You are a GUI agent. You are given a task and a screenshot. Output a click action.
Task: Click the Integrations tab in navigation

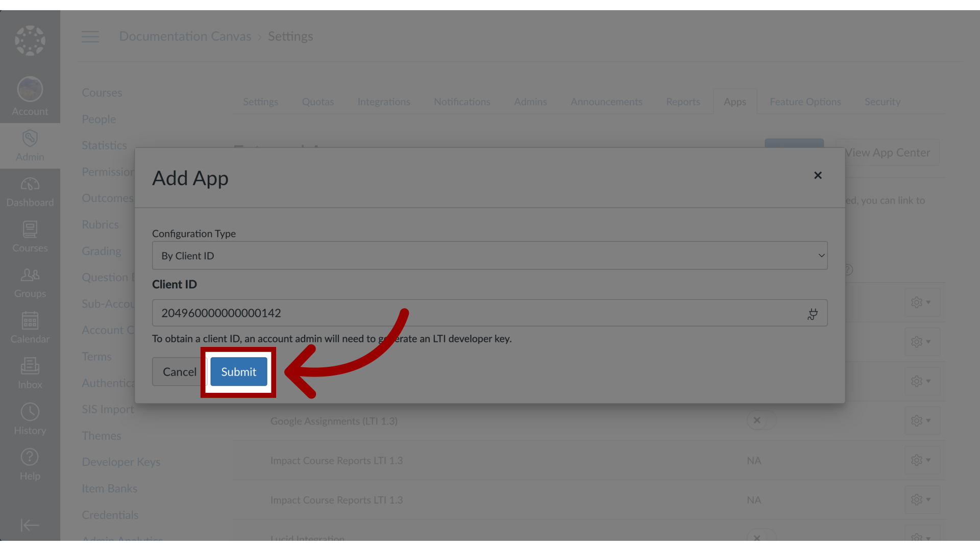384,102
